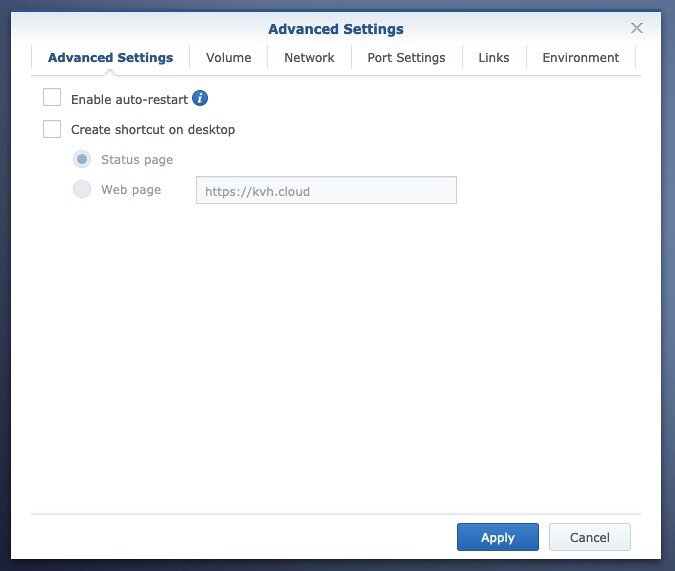Click the Apply button
This screenshot has width=675, height=571.
click(498, 537)
